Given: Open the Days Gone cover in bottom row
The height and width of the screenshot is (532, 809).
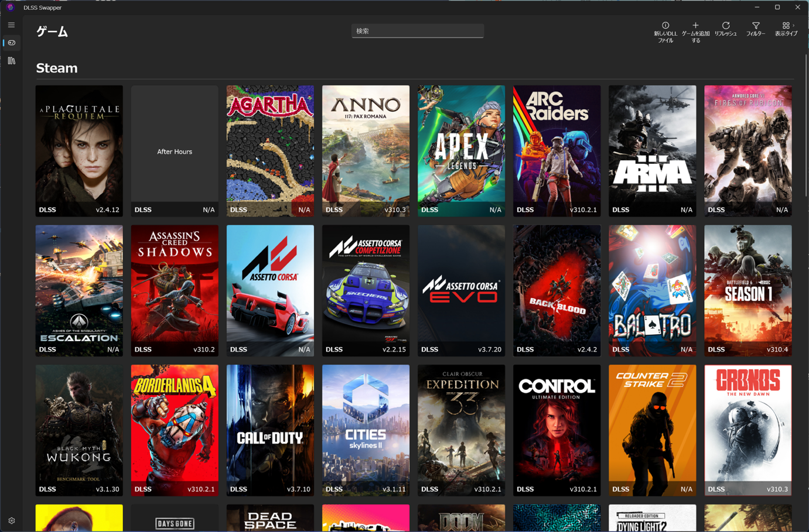Looking at the screenshot, I should coord(175,519).
